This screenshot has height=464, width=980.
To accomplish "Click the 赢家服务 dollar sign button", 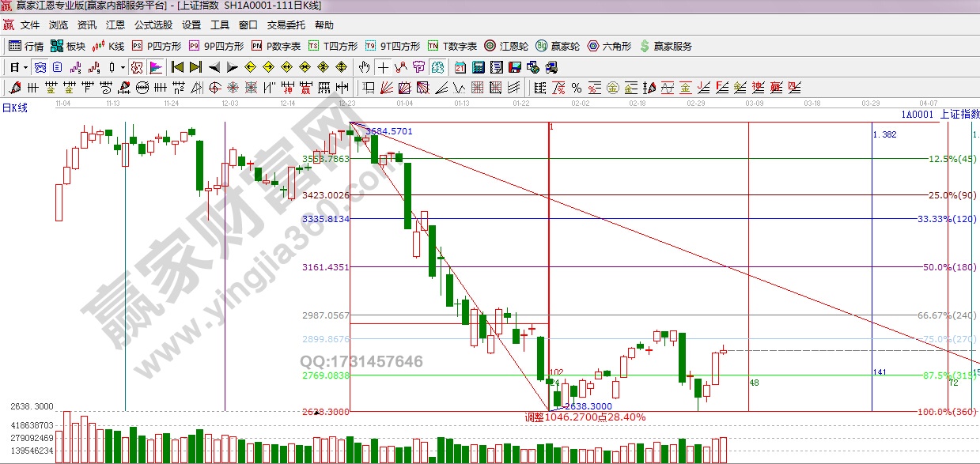I will click(x=665, y=46).
